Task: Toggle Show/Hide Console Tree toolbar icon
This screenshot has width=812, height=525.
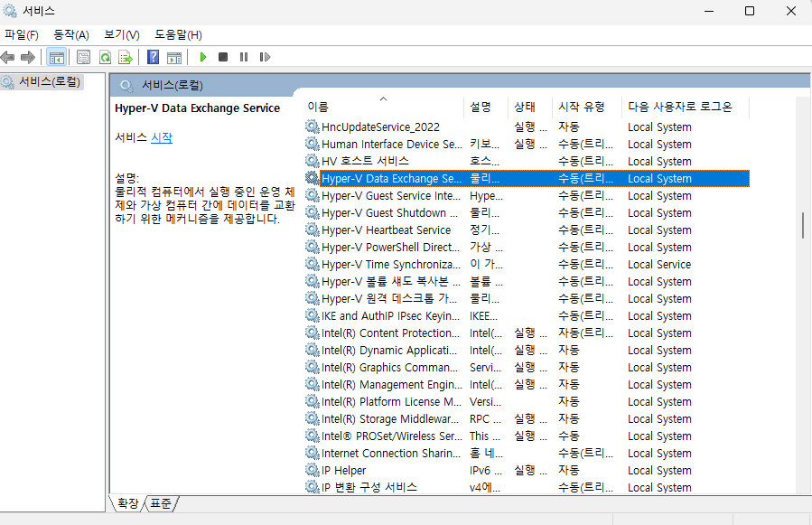Action: click(x=56, y=57)
